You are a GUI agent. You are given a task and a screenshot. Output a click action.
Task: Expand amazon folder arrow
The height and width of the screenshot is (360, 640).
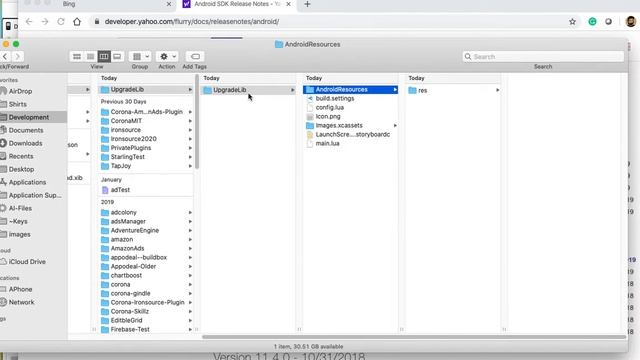[190, 240]
